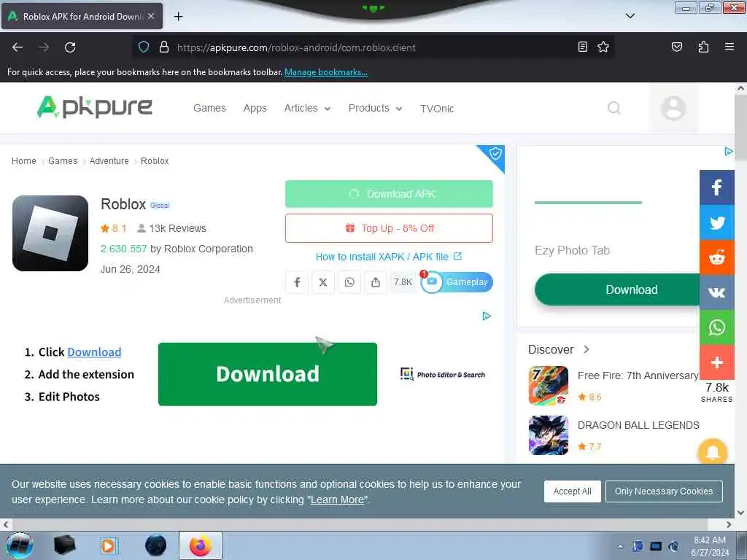Viewport: 747px width, 560px height.
Task: Click the Global region badge next to Roblox
Action: 160,205
